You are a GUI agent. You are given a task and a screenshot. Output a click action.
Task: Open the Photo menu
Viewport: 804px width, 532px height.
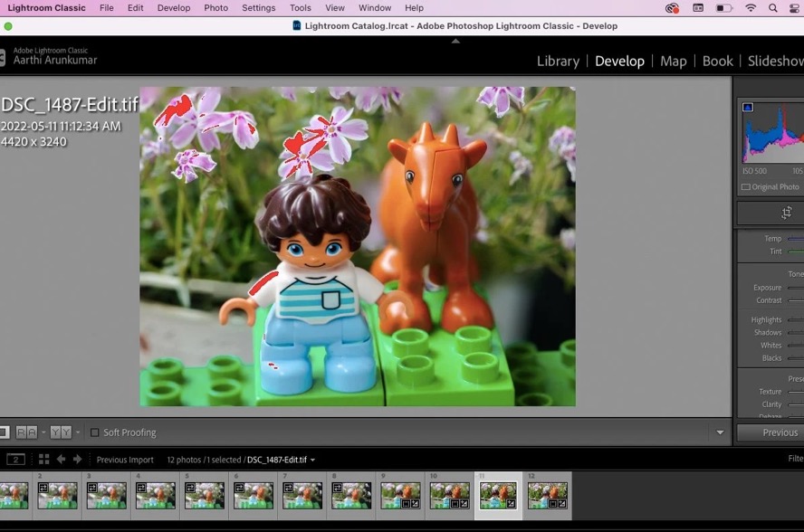click(x=215, y=7)
